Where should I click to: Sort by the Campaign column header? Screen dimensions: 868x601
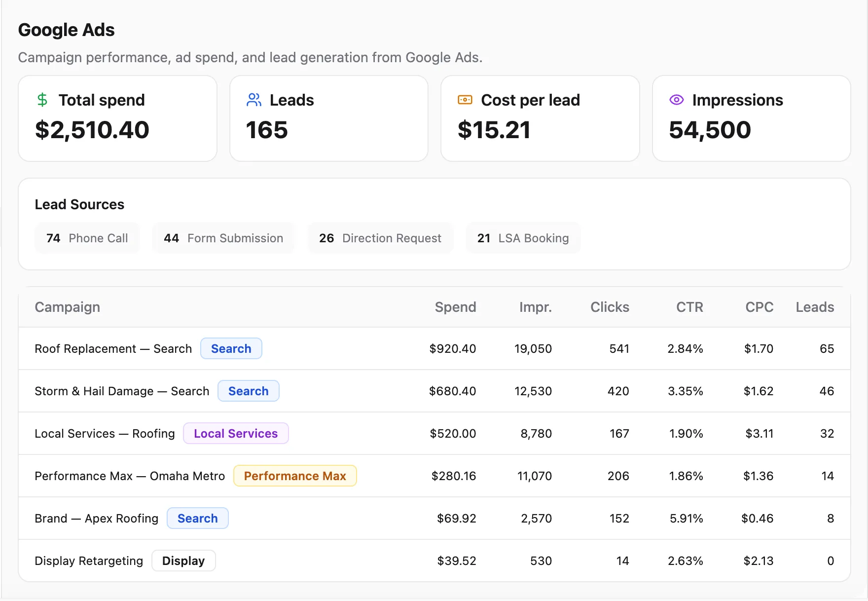[x=68, y=307]
